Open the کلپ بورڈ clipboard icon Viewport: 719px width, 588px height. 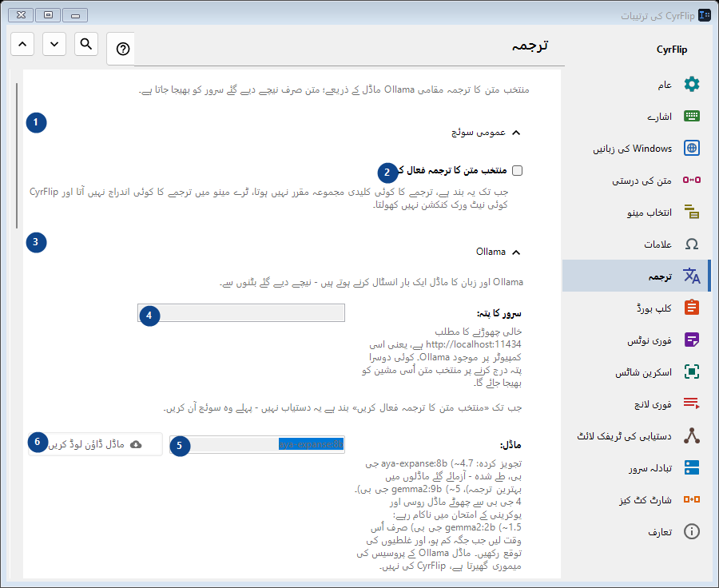pos(692,308)
